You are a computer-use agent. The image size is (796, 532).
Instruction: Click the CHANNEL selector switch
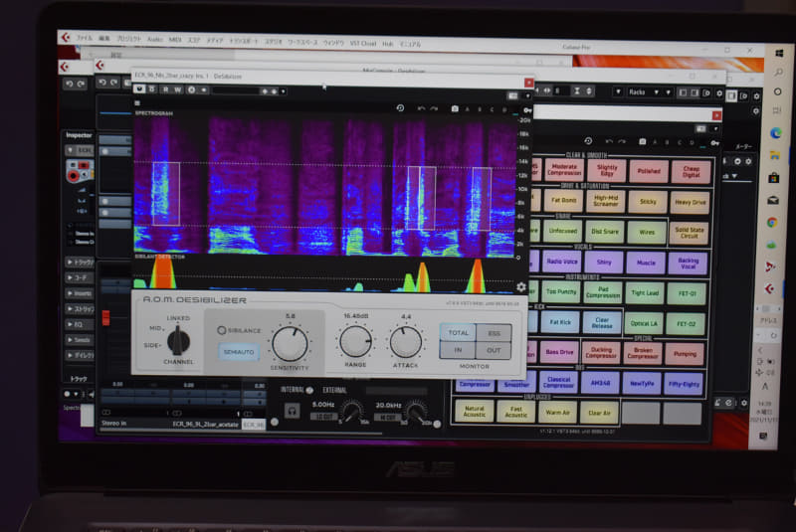pyautogui.click(x=178, y=340)
